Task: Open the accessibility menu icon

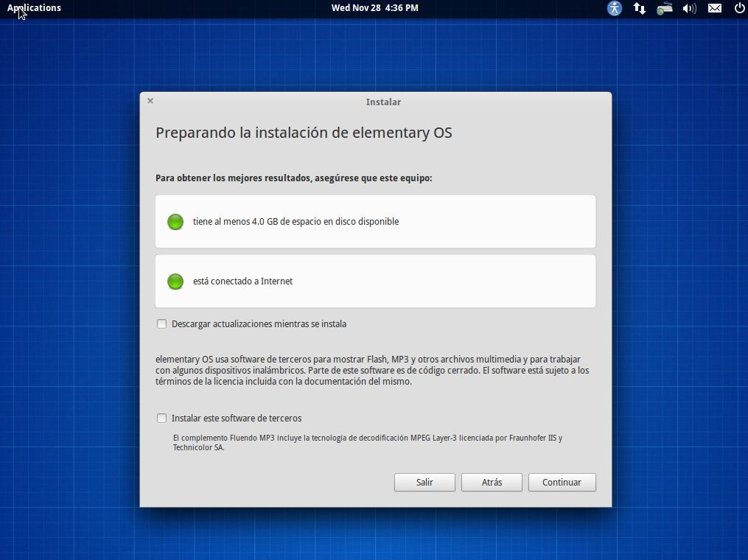Action: coord(615,8)
